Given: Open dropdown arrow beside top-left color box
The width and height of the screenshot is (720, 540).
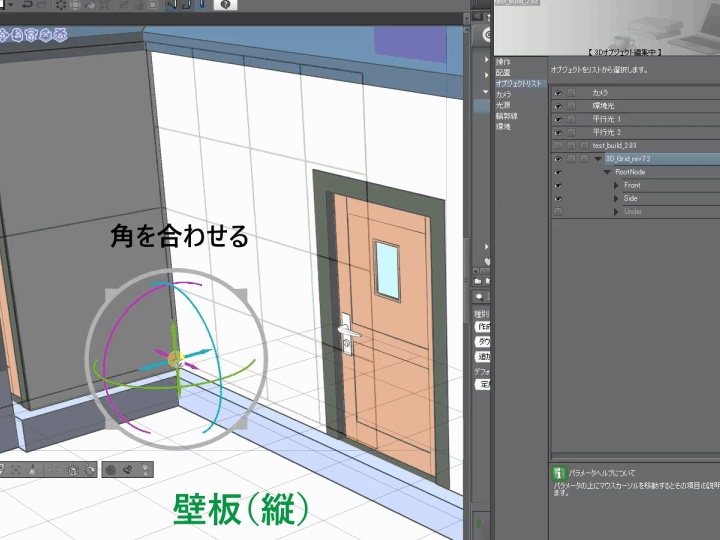Looking at the screenshot, I should point(10,5).
